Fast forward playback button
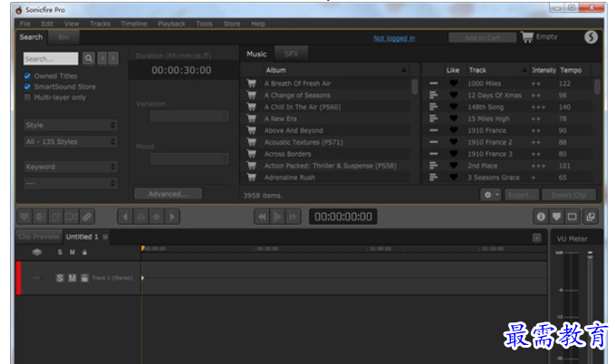The height and width of the screenshot is (364, 616). coord(294,216)
